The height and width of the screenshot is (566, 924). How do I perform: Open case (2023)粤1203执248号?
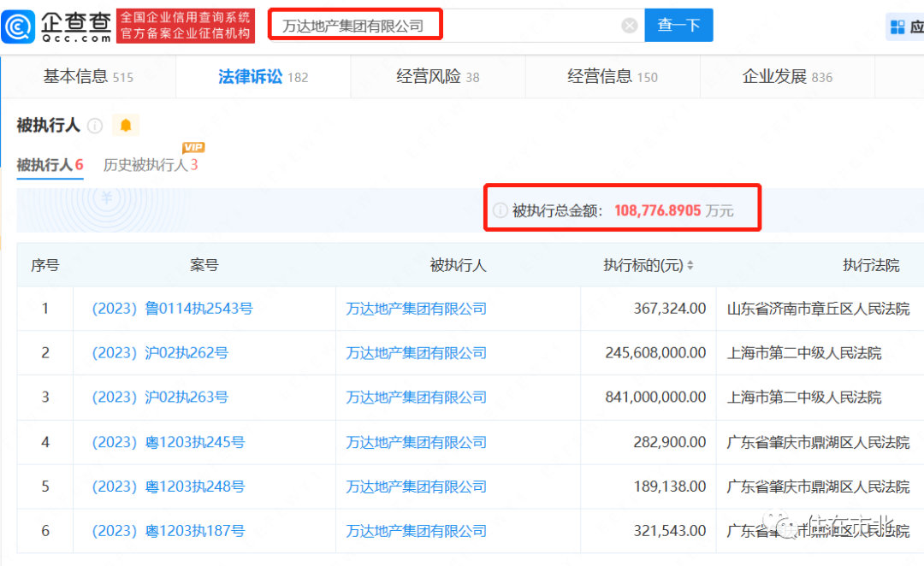[168, 486]
